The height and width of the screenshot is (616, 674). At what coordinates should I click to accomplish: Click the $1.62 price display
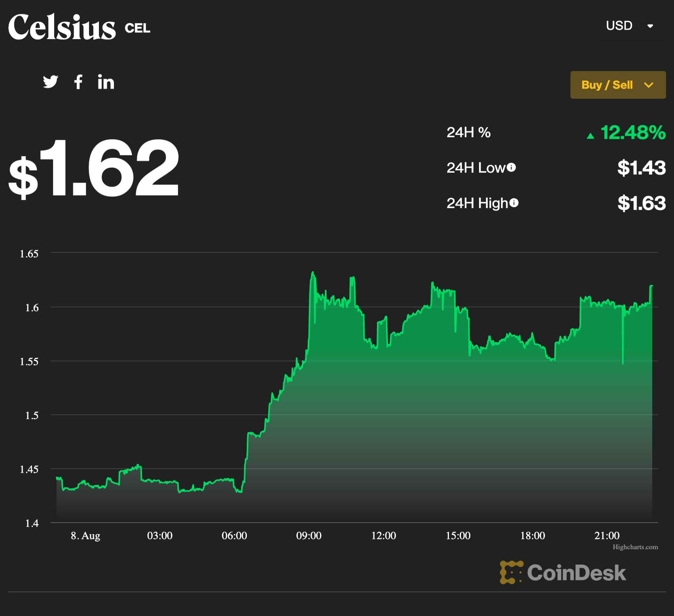(94, 169)
